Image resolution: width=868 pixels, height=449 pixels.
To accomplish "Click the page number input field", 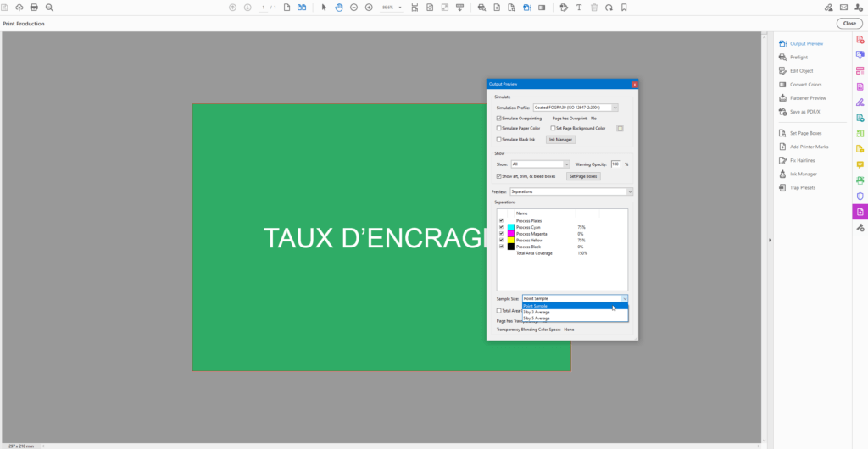I will coord(264,8).
